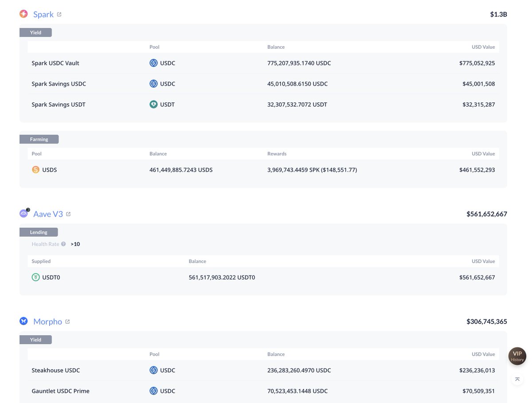Viewport: 532px width, 403px height.
Task: Click the Spark protocol logo icon
Action: point(23,14)
